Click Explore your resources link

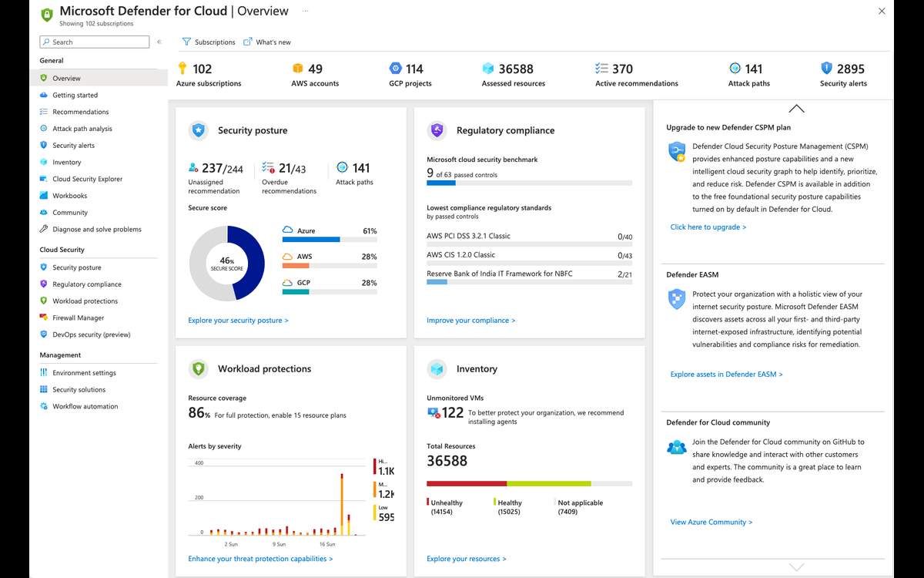467,559
